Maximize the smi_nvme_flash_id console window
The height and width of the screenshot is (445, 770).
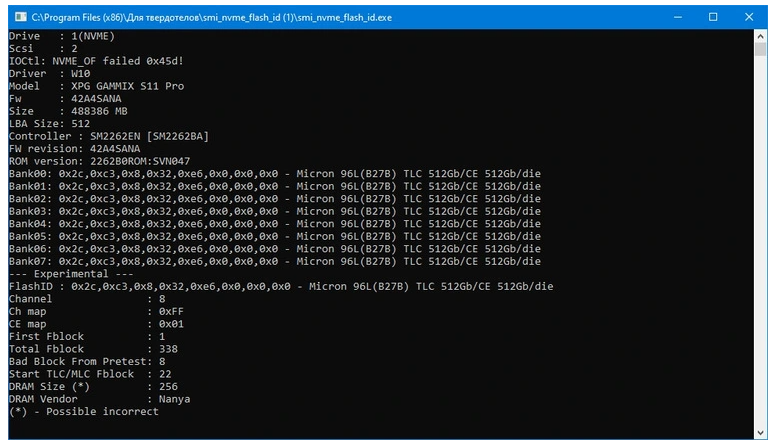(x=713, y=17)
